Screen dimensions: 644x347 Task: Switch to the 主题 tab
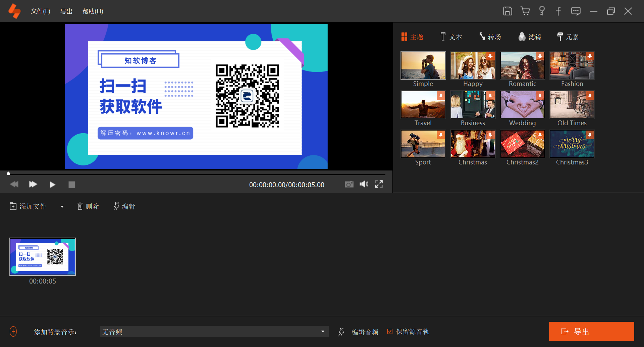point(412,37)
